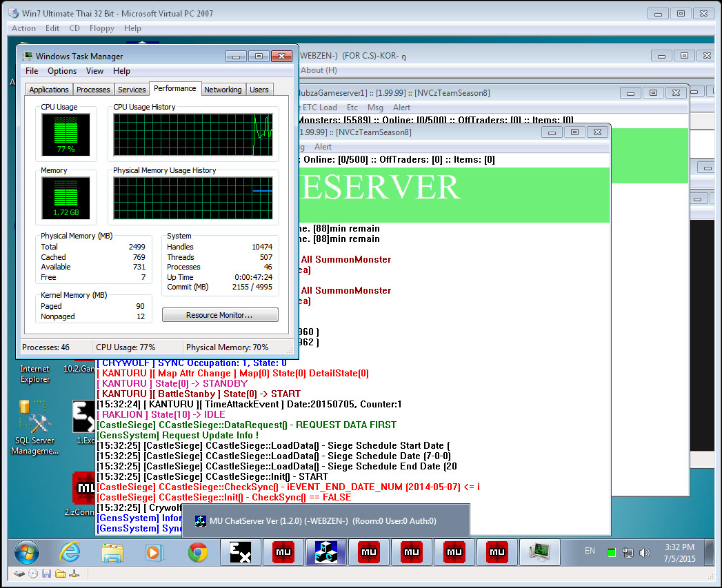Click the Windows Media Player taskbar icon
The width and height of the screenshot is (722, 588).
[x=155, y=553]
